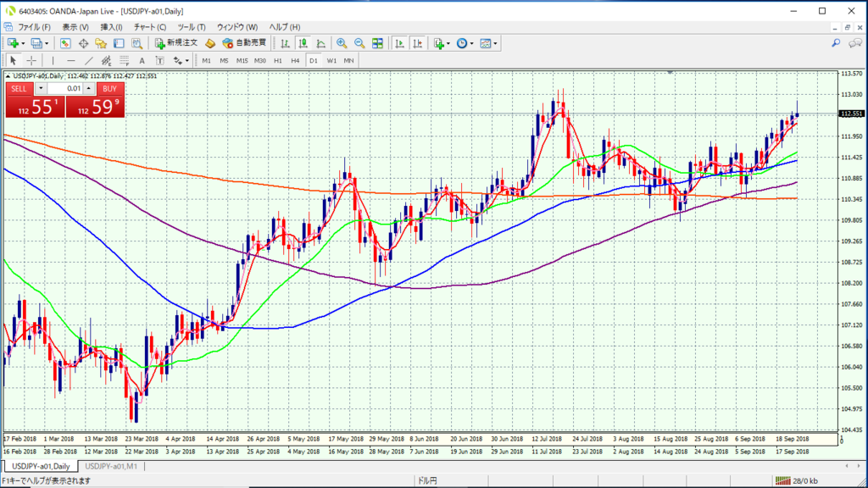The image size is (868, 488).
Task: Open the ヘルプ (H) menu
Action: [x=285, y=27]
